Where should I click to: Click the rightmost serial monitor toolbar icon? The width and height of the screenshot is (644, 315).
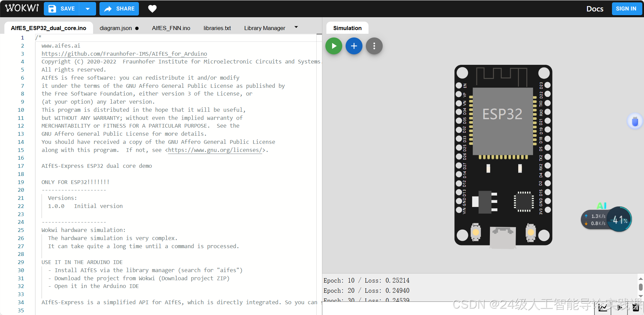637,308
